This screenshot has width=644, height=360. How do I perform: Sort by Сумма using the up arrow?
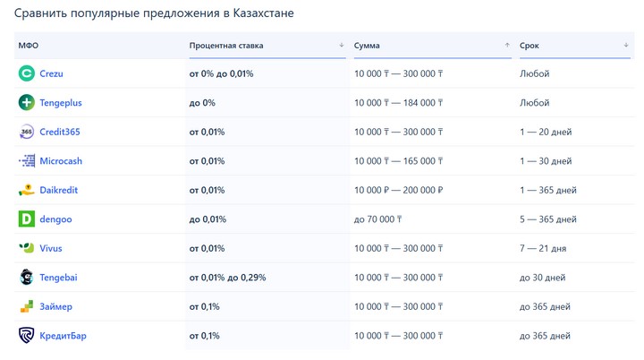coord(507,46)
